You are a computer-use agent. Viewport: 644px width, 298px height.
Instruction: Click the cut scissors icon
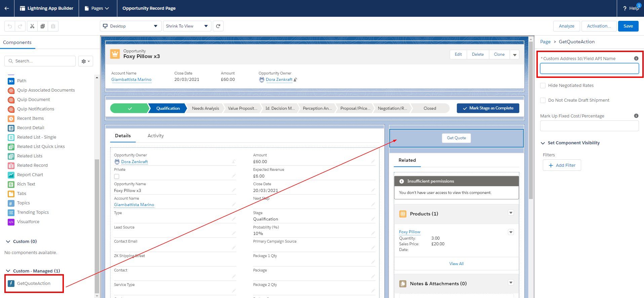pos(32,26)
